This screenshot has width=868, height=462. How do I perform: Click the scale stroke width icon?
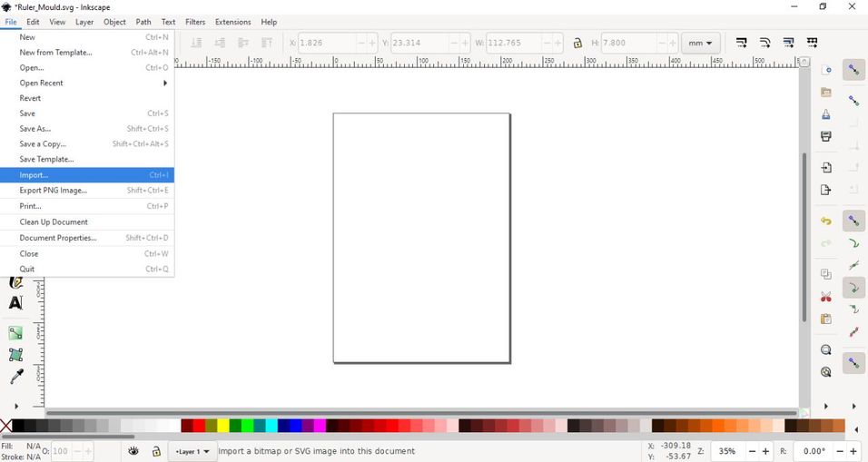coord(741,43)
